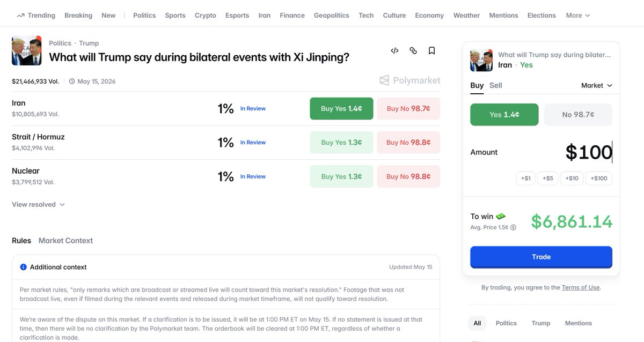Click the clock icon beside May 15, 2026
The width and height of the screenshot is (644, 342).
72,81
